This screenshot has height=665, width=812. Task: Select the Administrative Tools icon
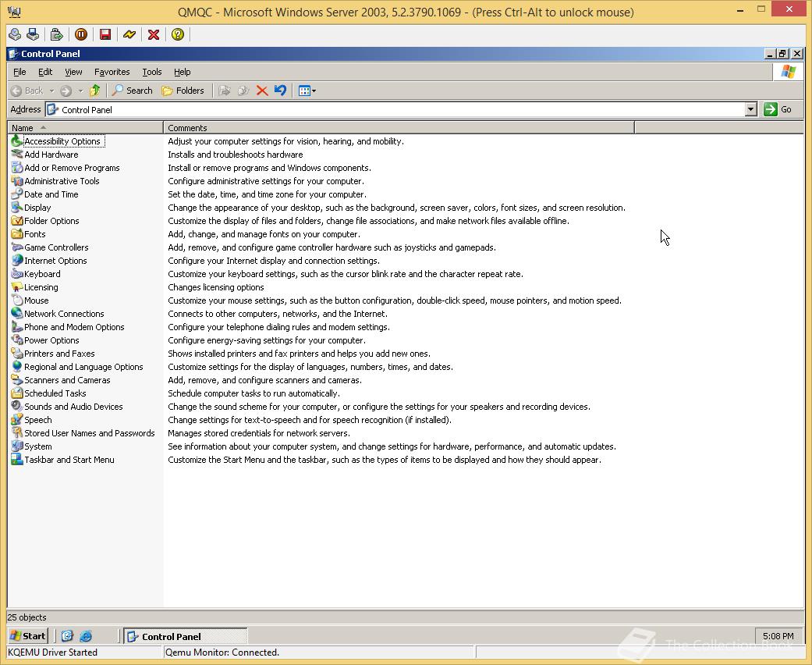pyautogui.click(x=16, y=181)
